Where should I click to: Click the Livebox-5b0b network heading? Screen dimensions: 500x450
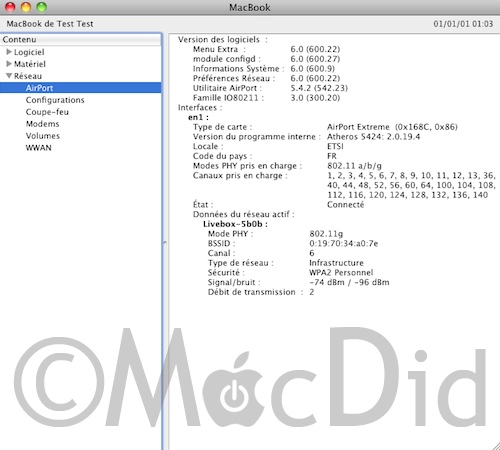click(235, 224)
